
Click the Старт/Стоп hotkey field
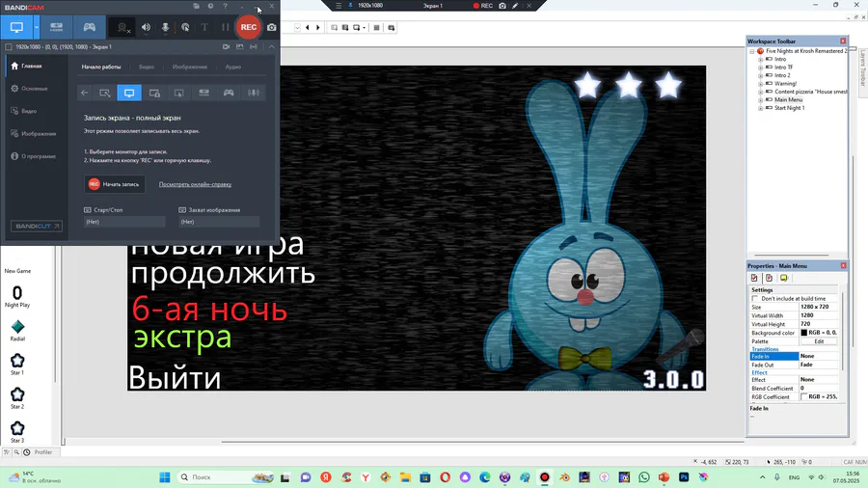tap(124, 222)
